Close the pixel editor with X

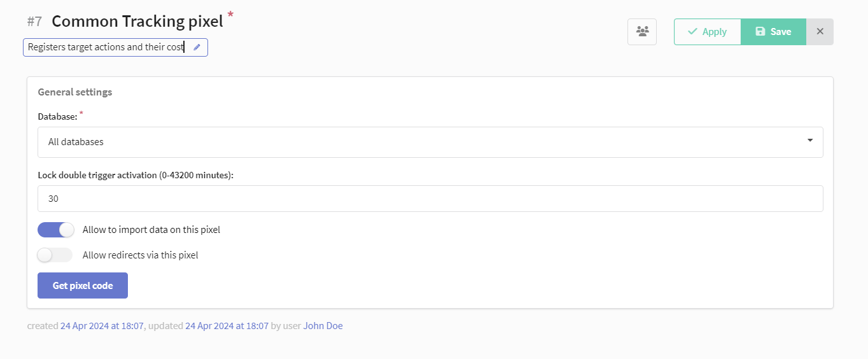pos(820,31)
